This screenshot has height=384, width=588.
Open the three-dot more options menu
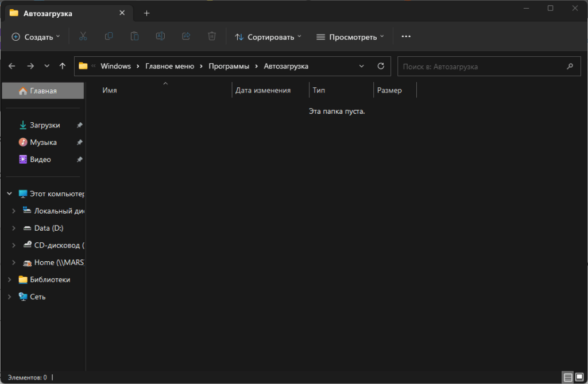[x=406, y=36]
